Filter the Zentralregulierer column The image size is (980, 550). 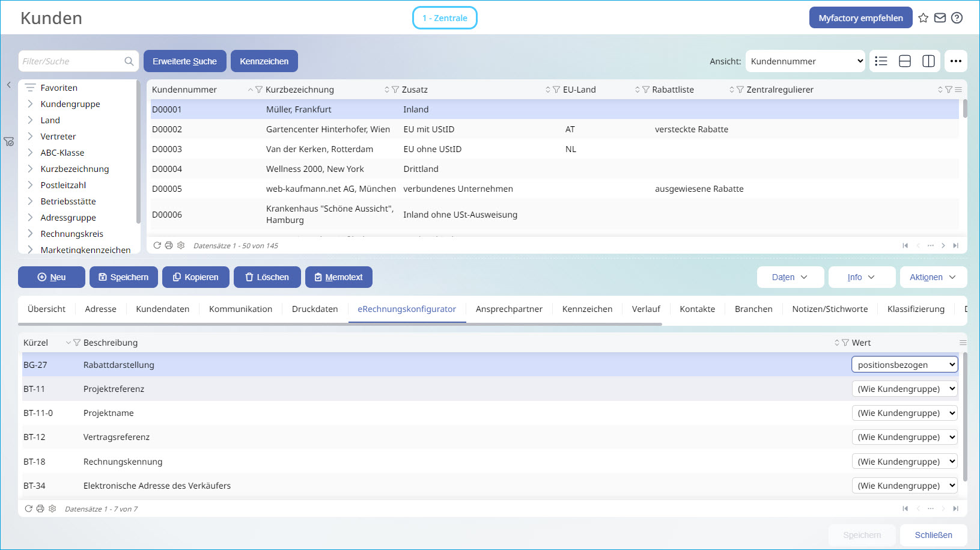point(949,90)
